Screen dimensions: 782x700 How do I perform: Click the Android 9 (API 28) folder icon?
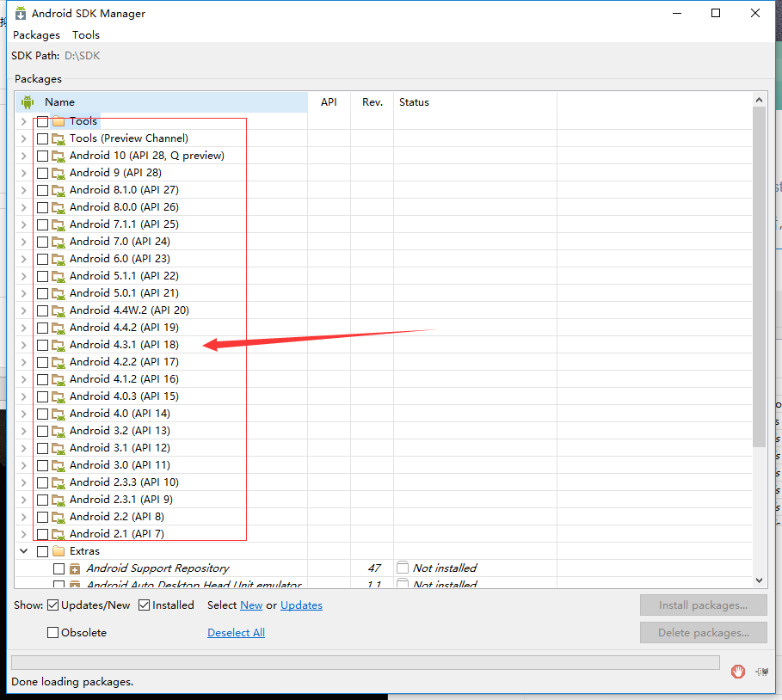[58, 173]
